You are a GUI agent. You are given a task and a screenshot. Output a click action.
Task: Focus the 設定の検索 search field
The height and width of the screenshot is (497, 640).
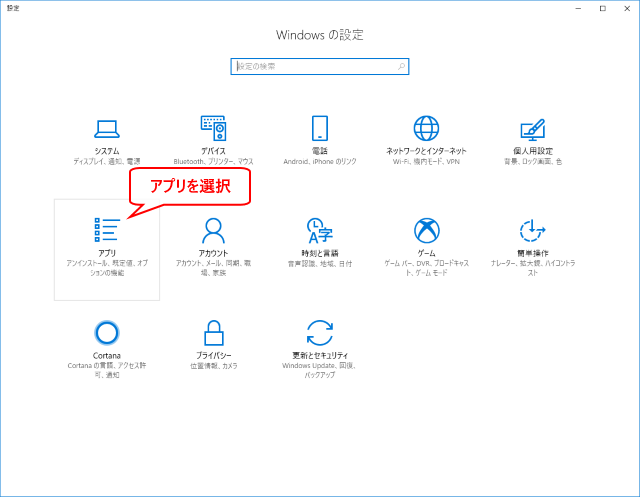[x=320, y=67]
